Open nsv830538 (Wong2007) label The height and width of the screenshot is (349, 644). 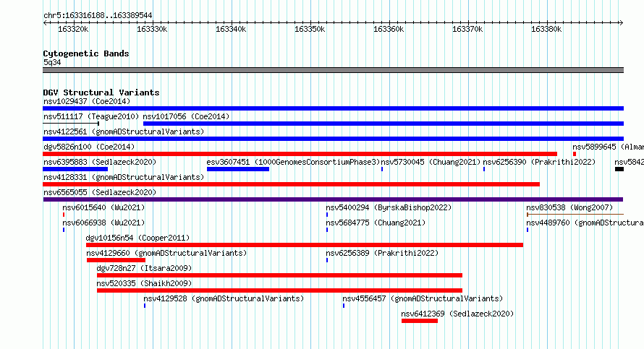click(x=569, y=207)
